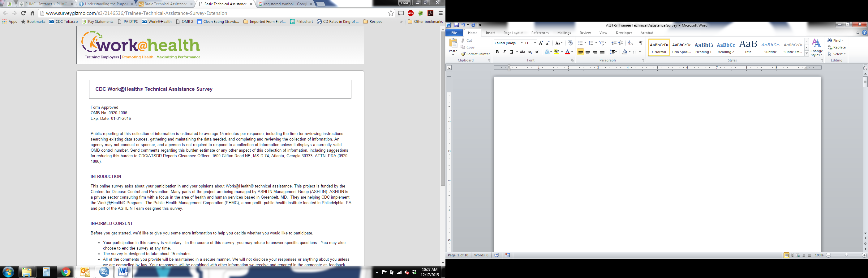The image size is (868, 278).
Task: Switch to Web Layout view
Action: click(x=798, y=255)
